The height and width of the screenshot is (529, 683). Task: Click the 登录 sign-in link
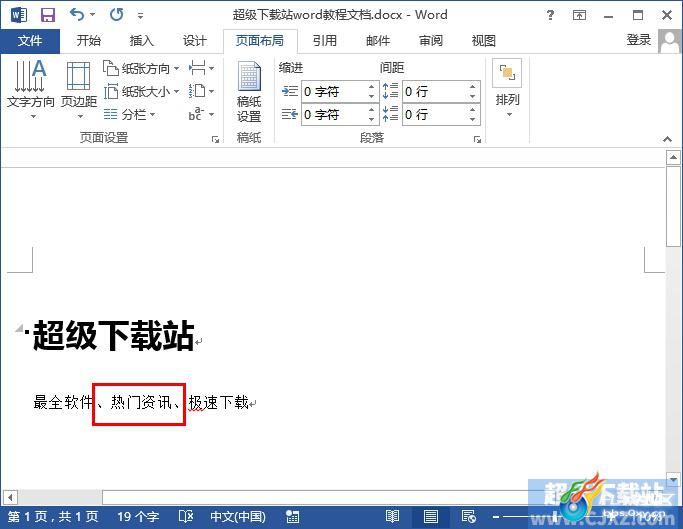coord(639,40)
